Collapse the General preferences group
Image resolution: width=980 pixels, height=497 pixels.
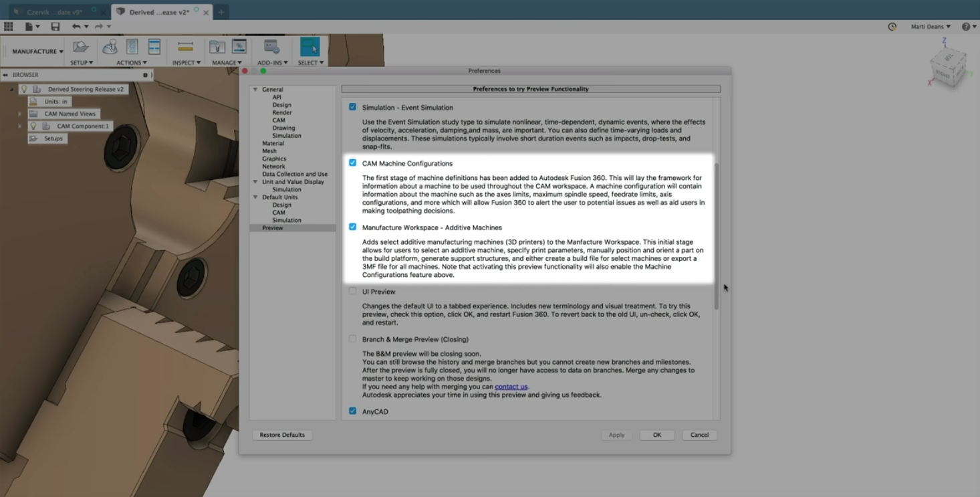tap(255, 89)
